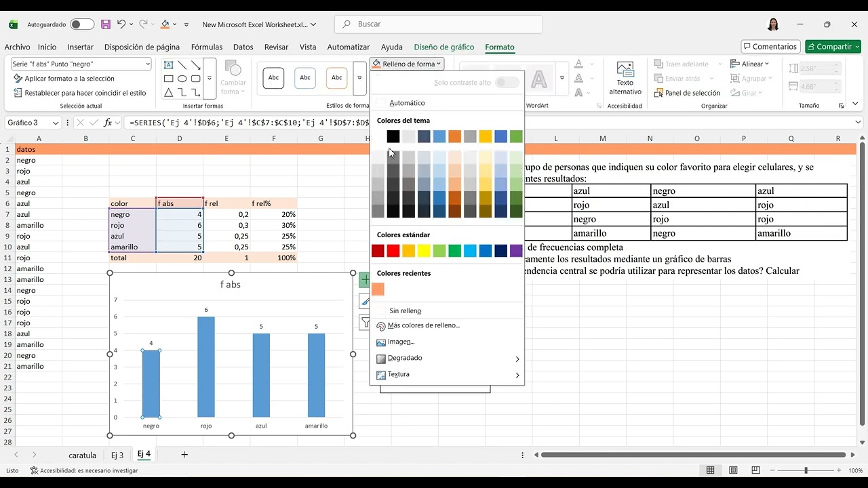
Task: Switch to Normal view in status bar
Action: (710, 470)
